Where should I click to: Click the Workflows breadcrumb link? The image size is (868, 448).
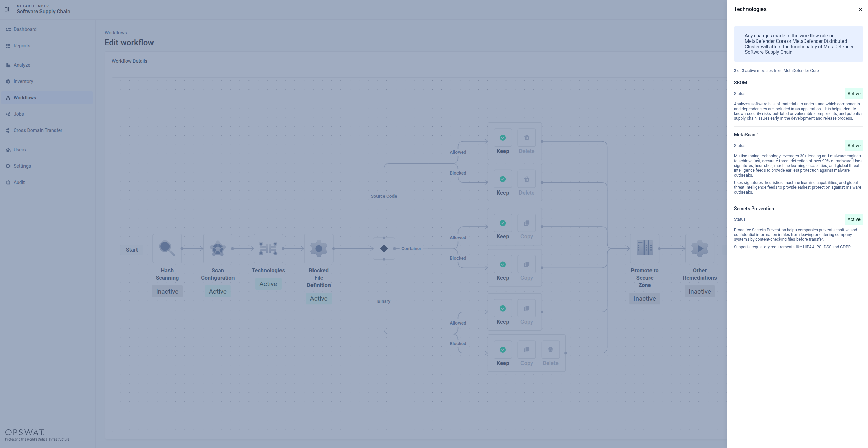point(116,33)
